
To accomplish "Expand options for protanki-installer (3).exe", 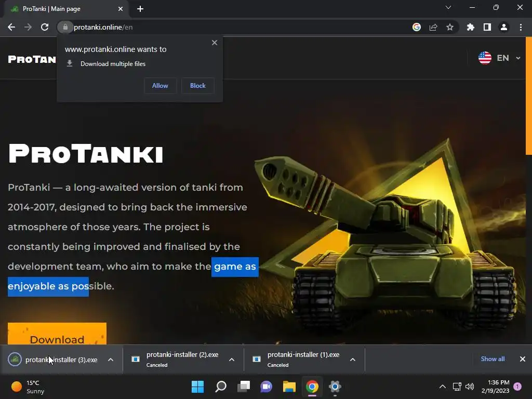I will 111,360.
